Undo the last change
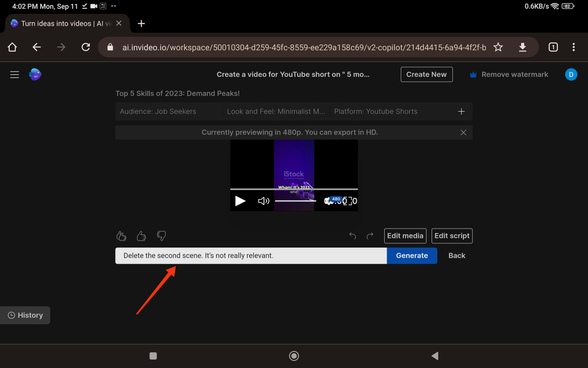Image resolution: width=588 pixels, height=368 pixels. 352,236
